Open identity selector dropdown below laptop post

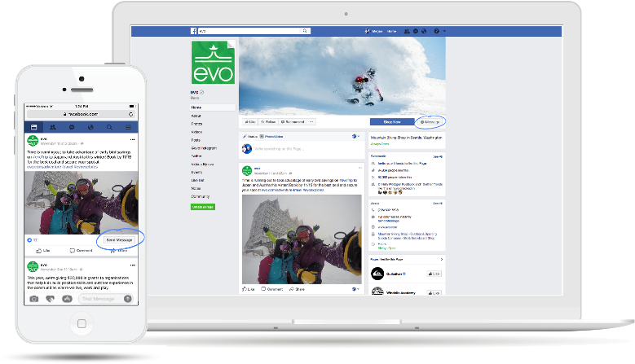[x=355, y=289]
